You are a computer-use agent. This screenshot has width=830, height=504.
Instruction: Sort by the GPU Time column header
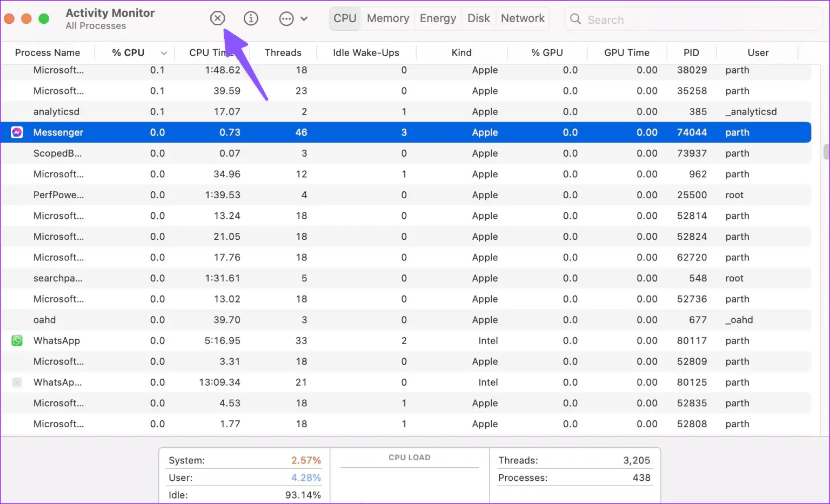[627, 52]
